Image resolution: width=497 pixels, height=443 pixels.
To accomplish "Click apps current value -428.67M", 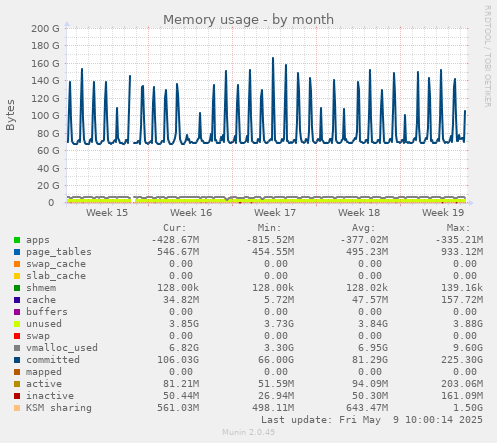I will pos(175,240).
